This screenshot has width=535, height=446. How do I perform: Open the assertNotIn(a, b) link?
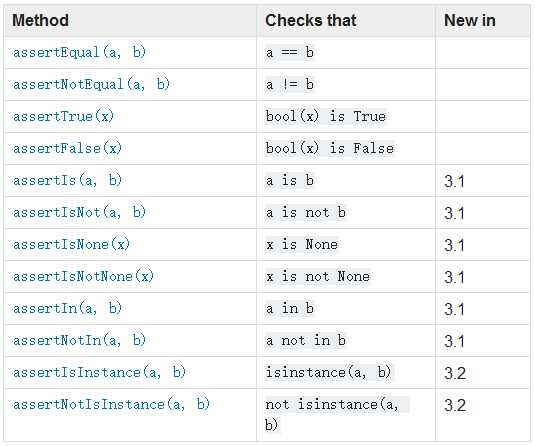(x=79, y=340)
